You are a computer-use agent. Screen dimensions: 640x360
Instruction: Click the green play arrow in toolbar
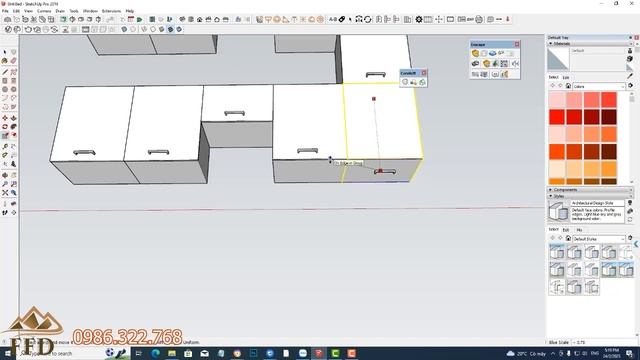[140, 19]
